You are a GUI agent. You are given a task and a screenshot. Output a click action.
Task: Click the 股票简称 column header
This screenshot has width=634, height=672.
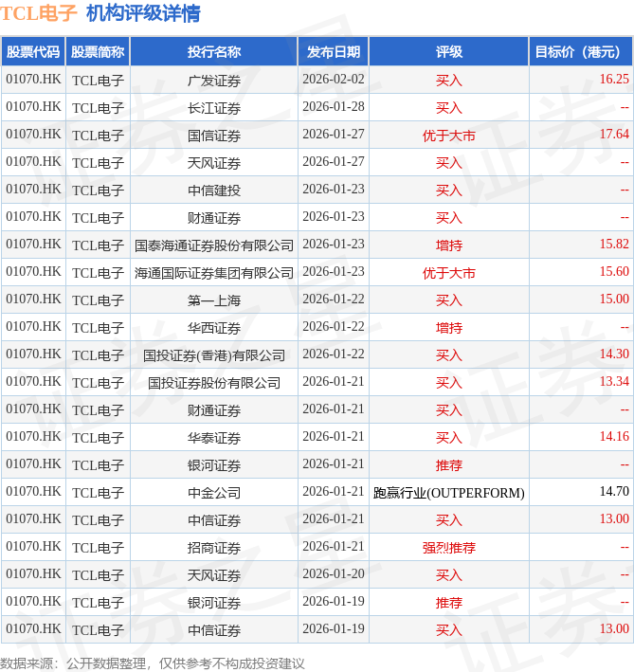98,52
